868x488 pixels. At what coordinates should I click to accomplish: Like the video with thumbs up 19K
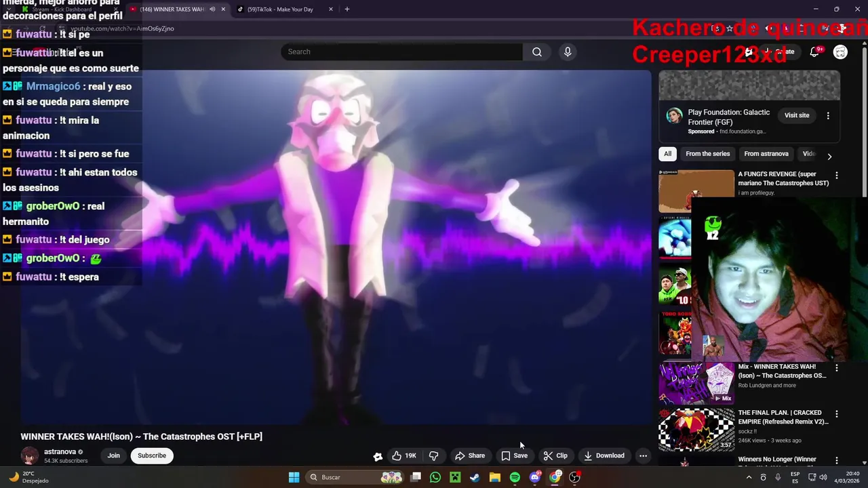click(x=404, y=455)
